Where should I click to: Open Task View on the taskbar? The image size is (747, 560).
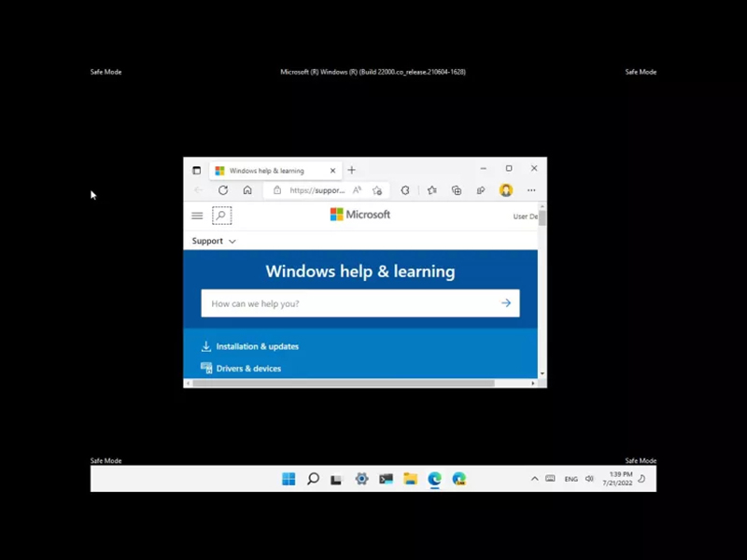337,479
